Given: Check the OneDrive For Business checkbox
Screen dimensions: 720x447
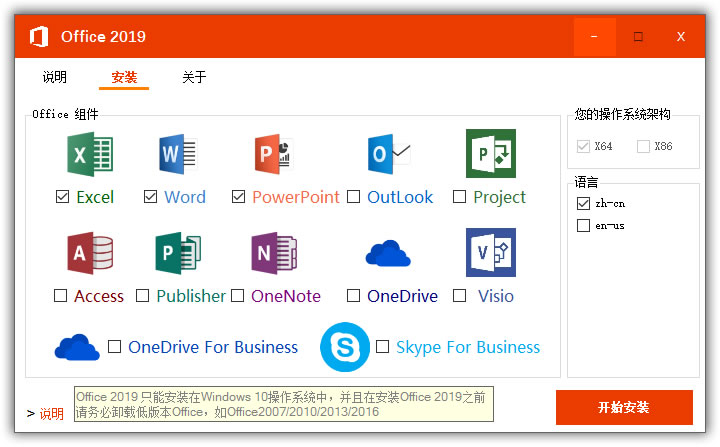Looking at the screenshot, I should pyautogui.click(x=114, y=346).
